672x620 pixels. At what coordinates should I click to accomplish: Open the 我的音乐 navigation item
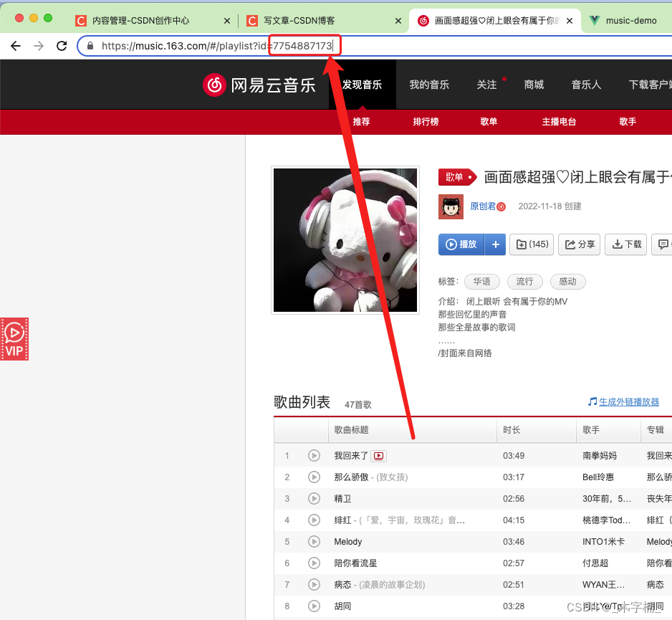(x=429, y=85)
